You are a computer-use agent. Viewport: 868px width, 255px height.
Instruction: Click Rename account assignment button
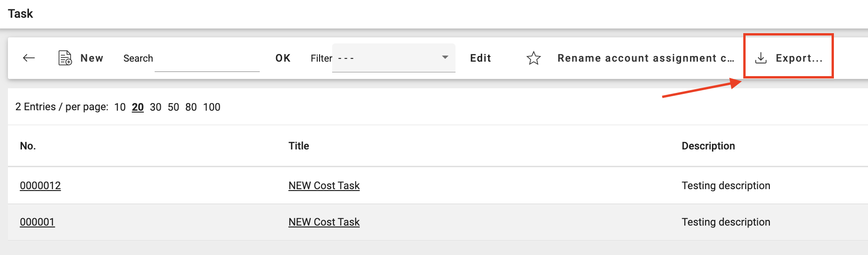click(x=646, y=58)
